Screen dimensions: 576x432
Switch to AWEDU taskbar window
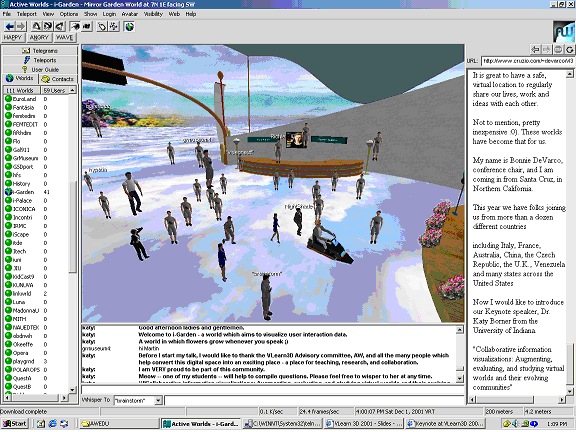[119, 424]
